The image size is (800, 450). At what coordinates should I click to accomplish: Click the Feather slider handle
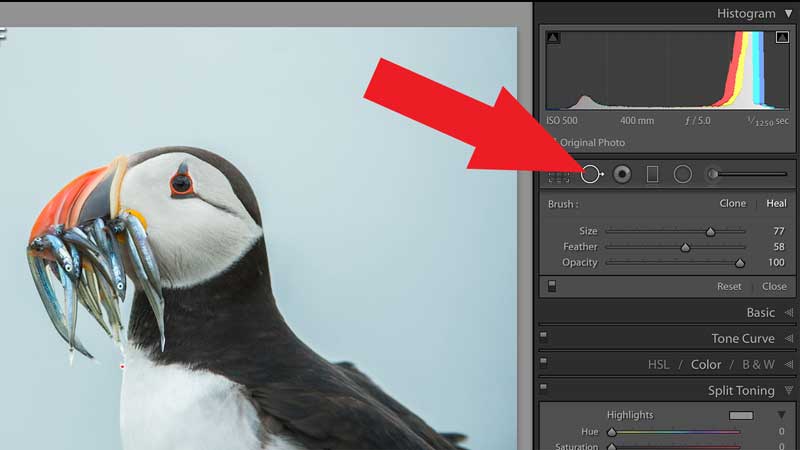[685, 248]
